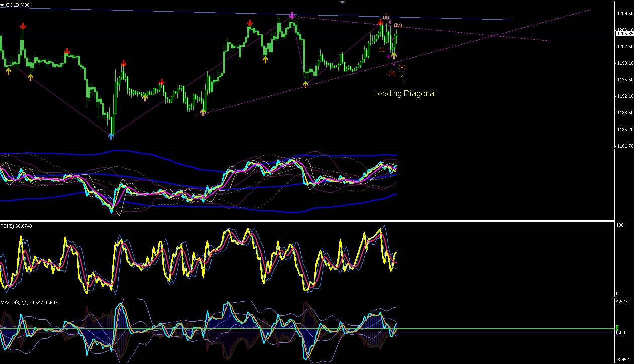Screen dimensions: 634x364
Task: Click the green level marker on MACD scale
Action: pos(617,328)
